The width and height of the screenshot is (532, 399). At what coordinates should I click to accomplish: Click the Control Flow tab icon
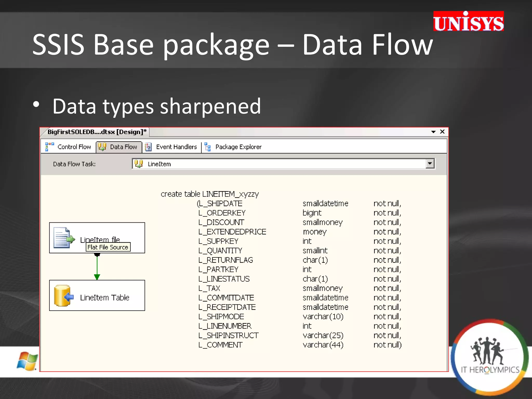coord(49,147)
